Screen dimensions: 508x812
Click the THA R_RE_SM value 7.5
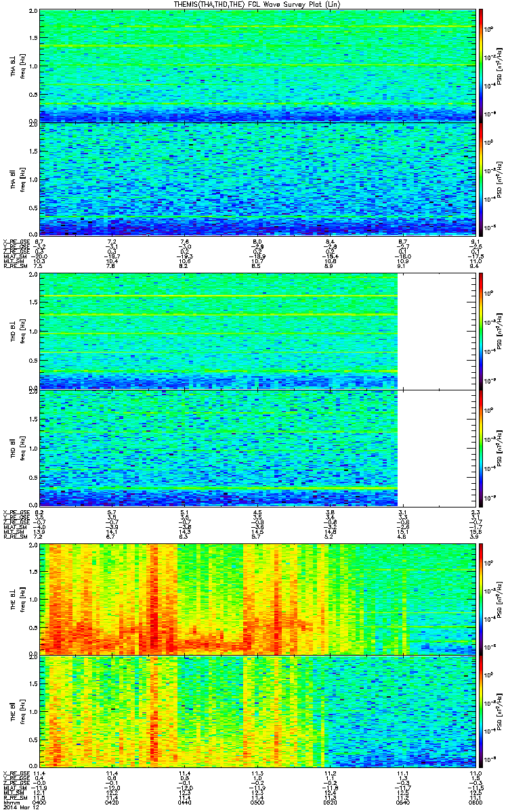pos(39,267)
